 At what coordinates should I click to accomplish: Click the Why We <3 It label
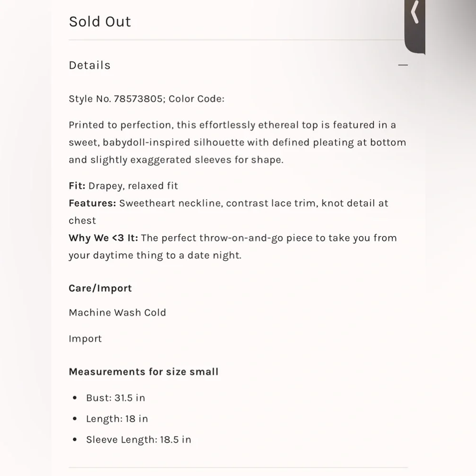(103, 238)
